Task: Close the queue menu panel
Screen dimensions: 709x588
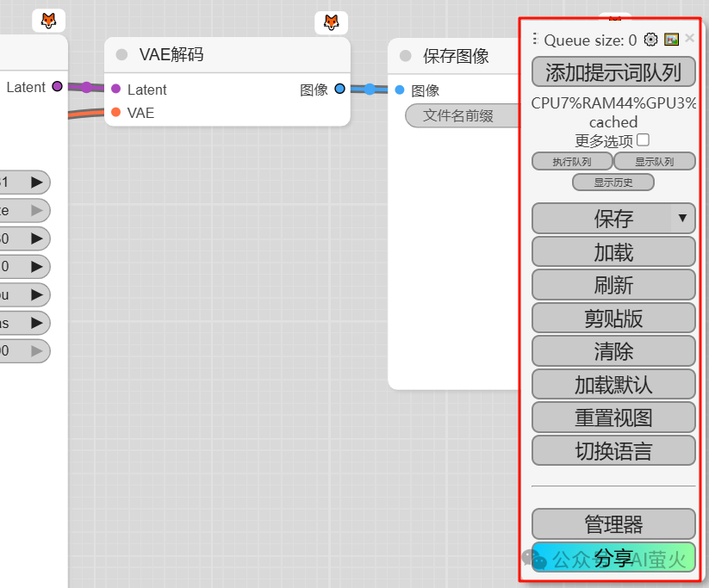Action: 689,39
